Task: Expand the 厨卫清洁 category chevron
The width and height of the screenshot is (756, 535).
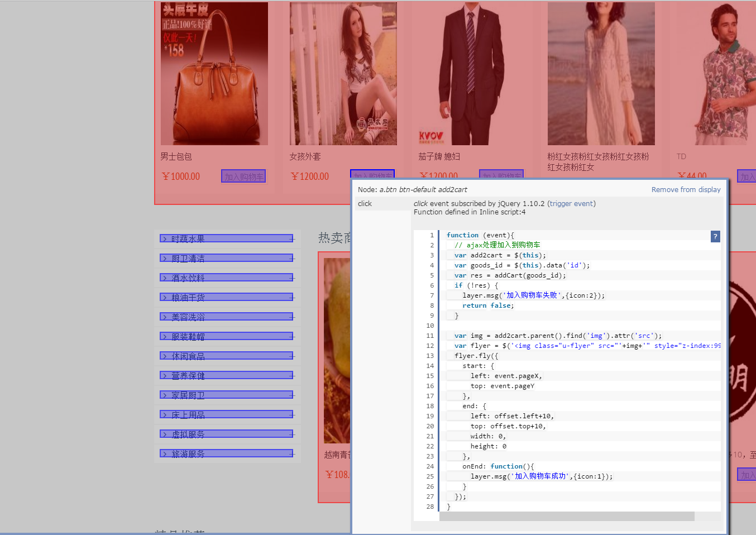Action: coord(164,259)
